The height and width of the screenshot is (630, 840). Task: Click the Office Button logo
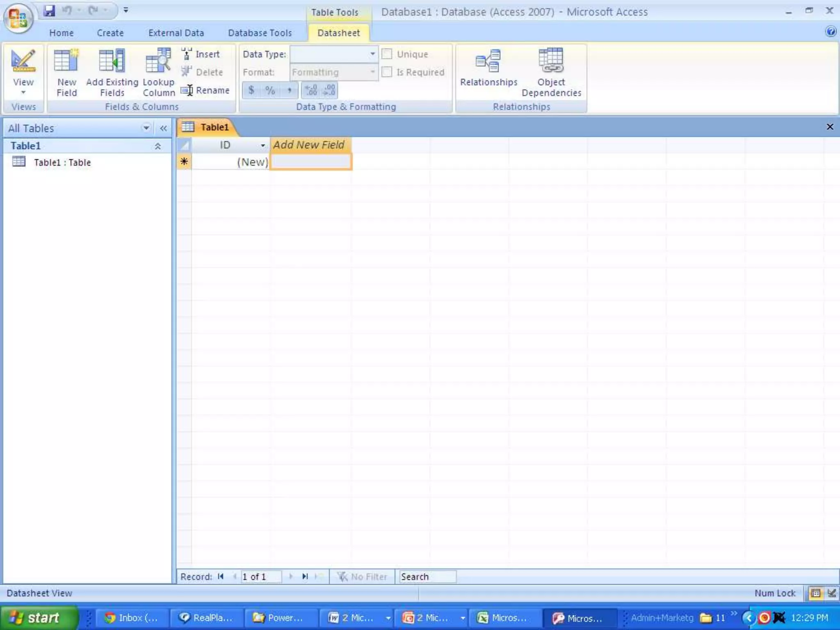click(x=18, y=18)
